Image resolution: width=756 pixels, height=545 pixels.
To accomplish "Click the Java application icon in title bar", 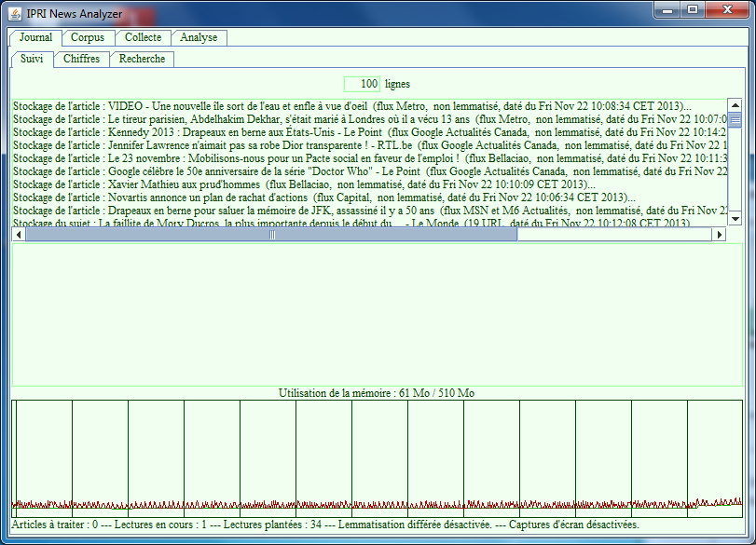I will [15, 13].
